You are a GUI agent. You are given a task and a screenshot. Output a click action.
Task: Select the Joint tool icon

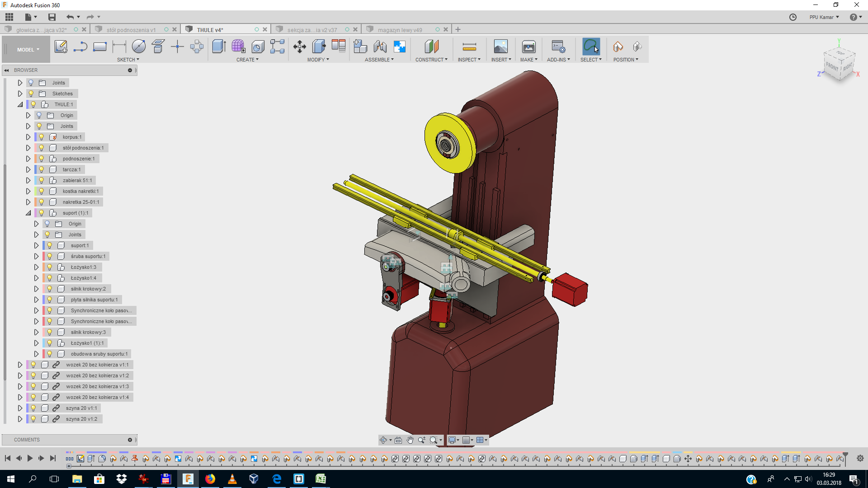(x=380, y=47)
